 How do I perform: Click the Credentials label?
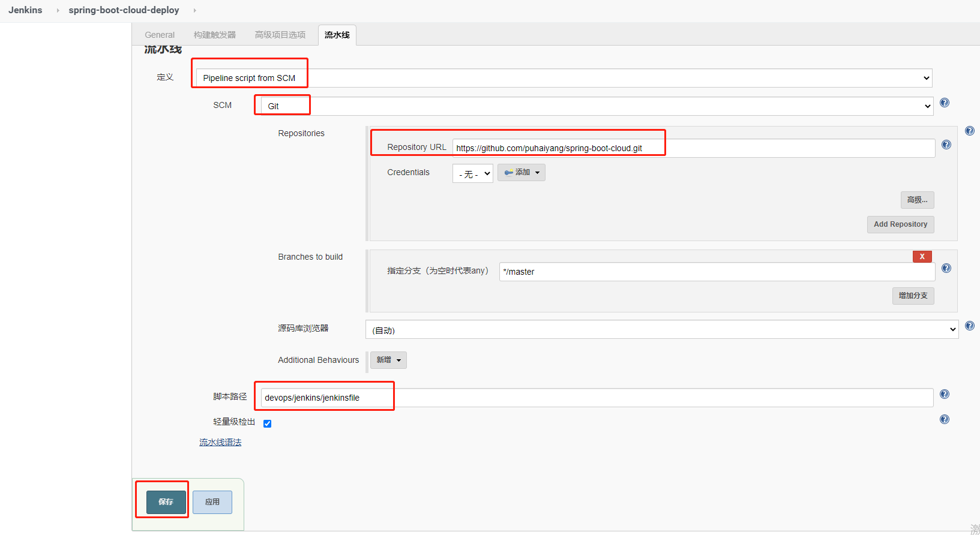click(x=409, y=172)
